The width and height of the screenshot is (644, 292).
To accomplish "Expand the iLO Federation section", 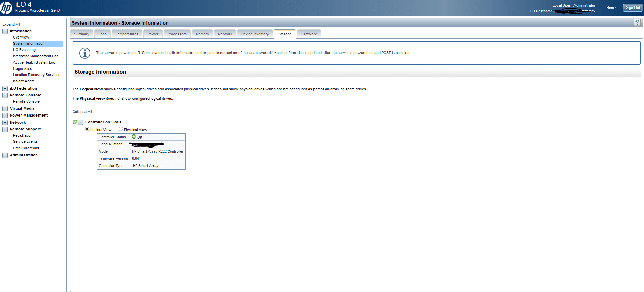I will pos(5,89).
